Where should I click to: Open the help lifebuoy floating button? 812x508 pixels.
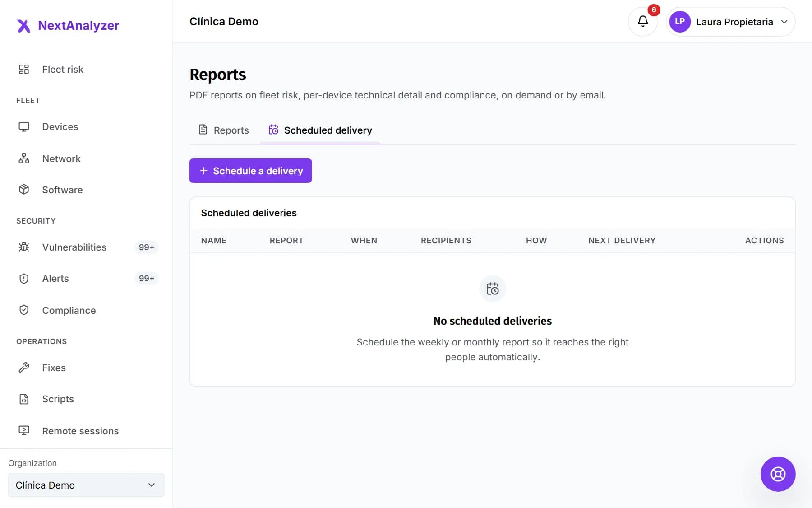(778, 474)
